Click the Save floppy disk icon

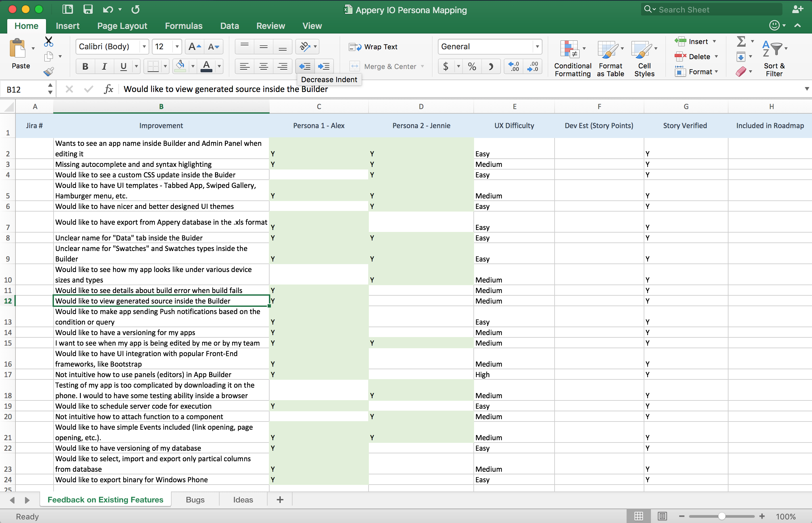(88, 9)
